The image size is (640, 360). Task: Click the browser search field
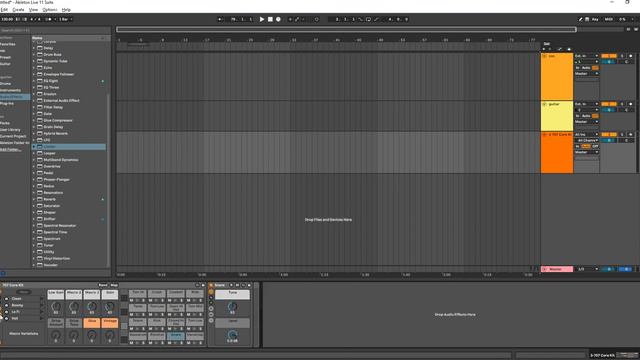click(x=55, y=30)
